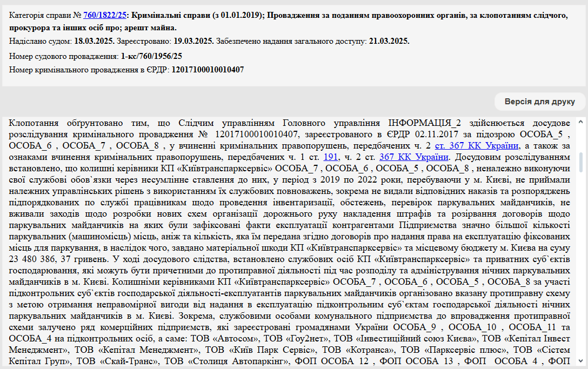Open the 367 КК України link after article 191

414,157
